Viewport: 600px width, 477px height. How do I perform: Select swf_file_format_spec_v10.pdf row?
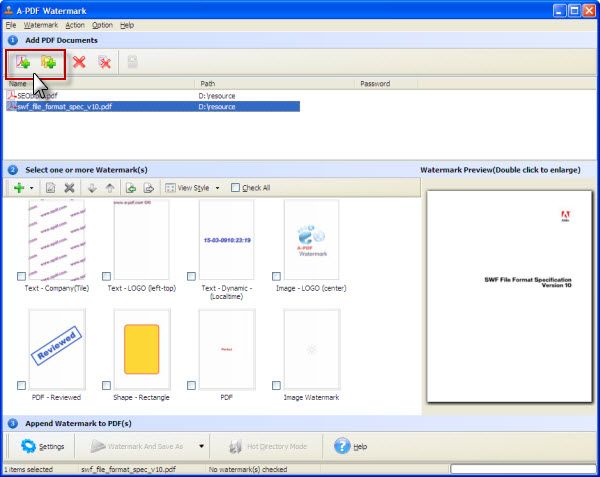click(153, 106)
